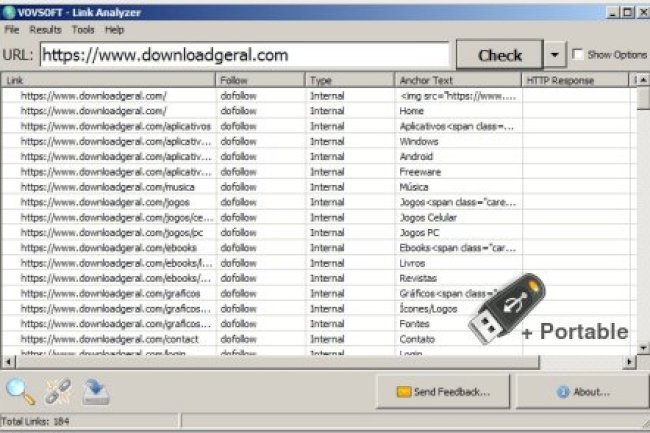Maximize the Link Analyzer window
Image resolution: width=650 pixels, height=433 pixels.
[x=626, y=11]
